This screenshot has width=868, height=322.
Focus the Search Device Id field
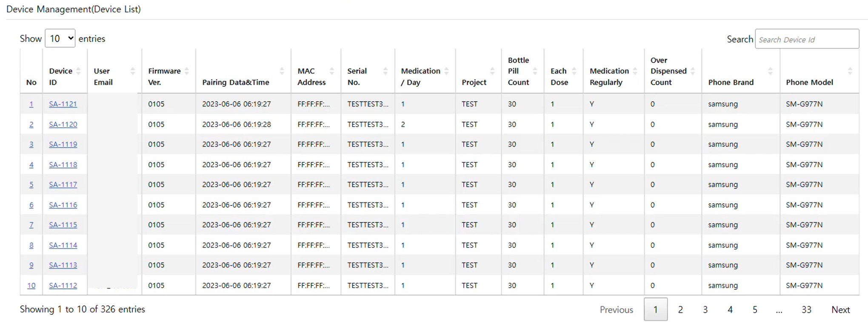(807, 39)
